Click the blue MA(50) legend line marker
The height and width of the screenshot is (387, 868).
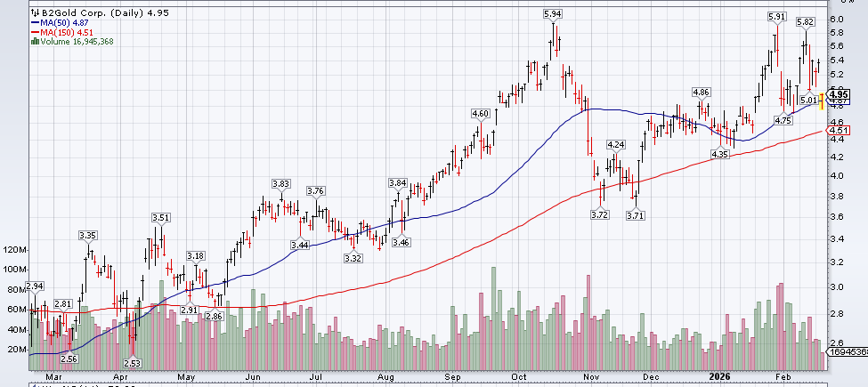(34, 23)
